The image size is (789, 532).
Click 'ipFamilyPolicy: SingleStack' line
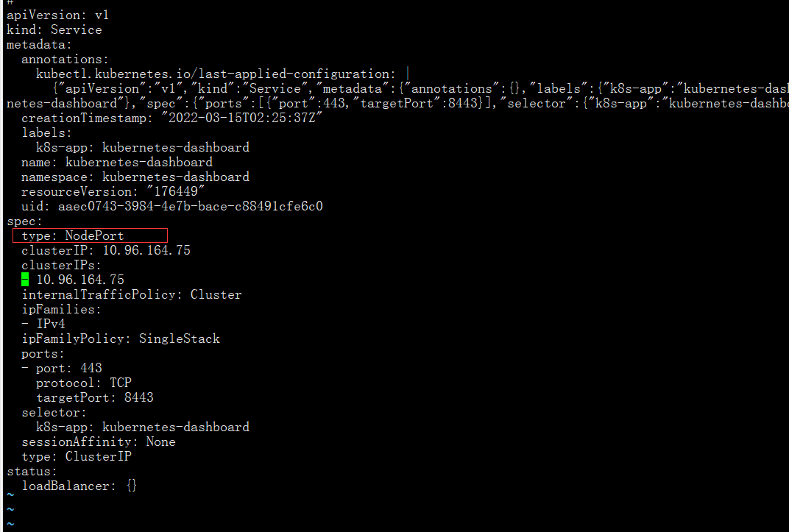(x=121, y=338)
